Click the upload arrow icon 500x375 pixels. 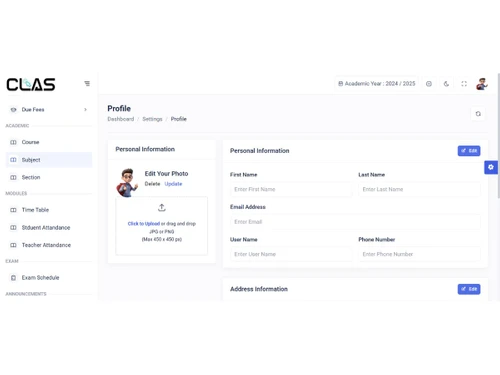pos(162,208)
